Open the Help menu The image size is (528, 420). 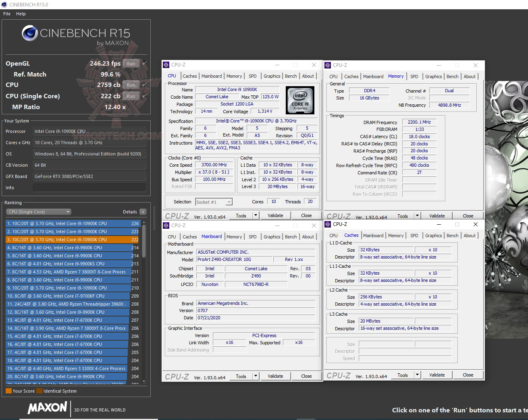click(x=21, y=13)
